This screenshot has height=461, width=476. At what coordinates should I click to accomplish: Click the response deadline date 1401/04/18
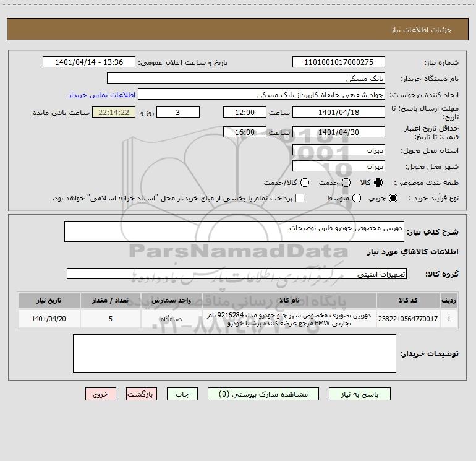339,112
